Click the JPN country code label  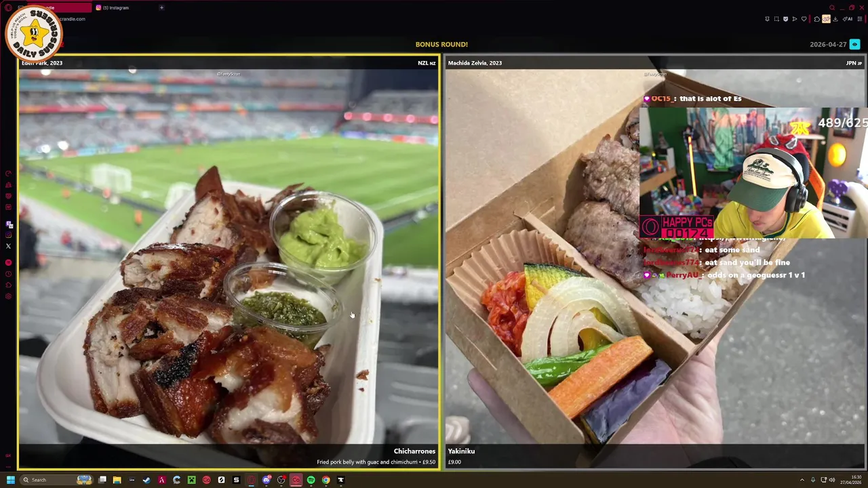click(853, 63)
